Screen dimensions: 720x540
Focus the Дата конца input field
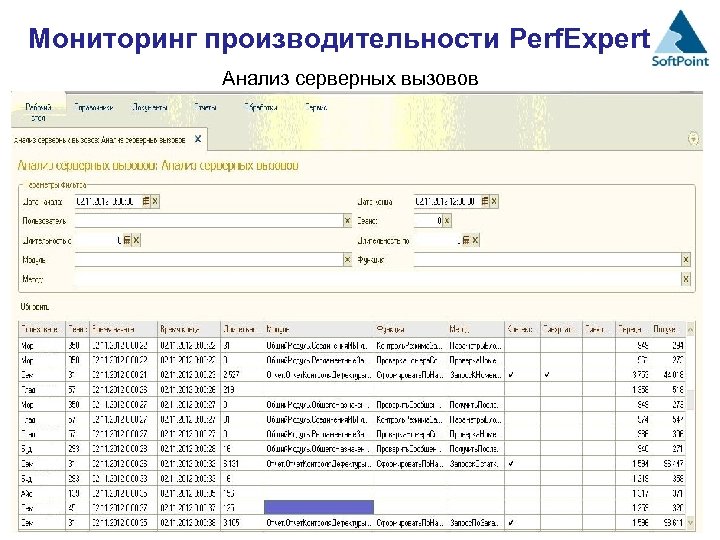click(447, 201)
